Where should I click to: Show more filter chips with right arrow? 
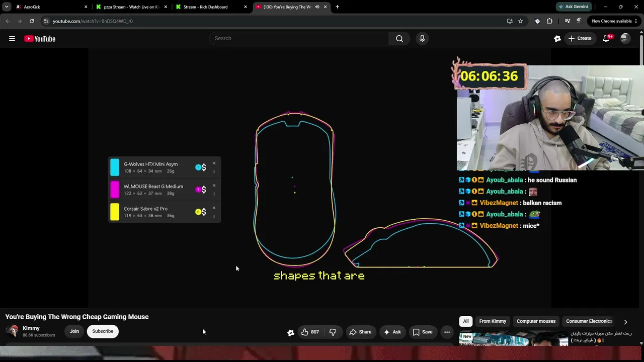(x=625, y=322)
